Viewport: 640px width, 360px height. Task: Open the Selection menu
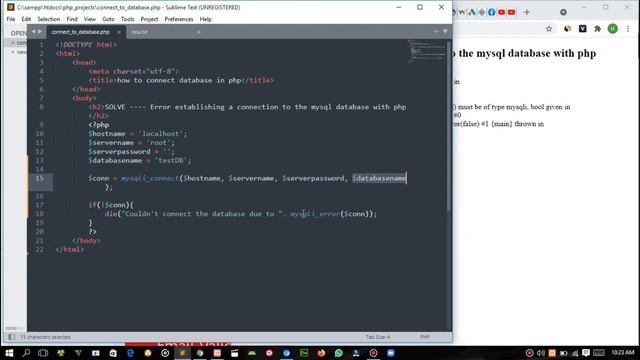[49, 19]
